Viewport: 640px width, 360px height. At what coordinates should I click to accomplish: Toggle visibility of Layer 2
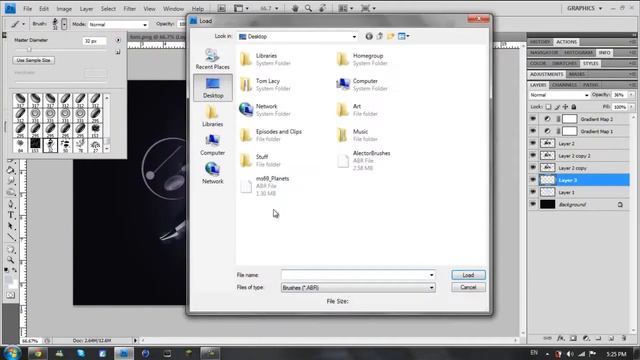point(533,143)
